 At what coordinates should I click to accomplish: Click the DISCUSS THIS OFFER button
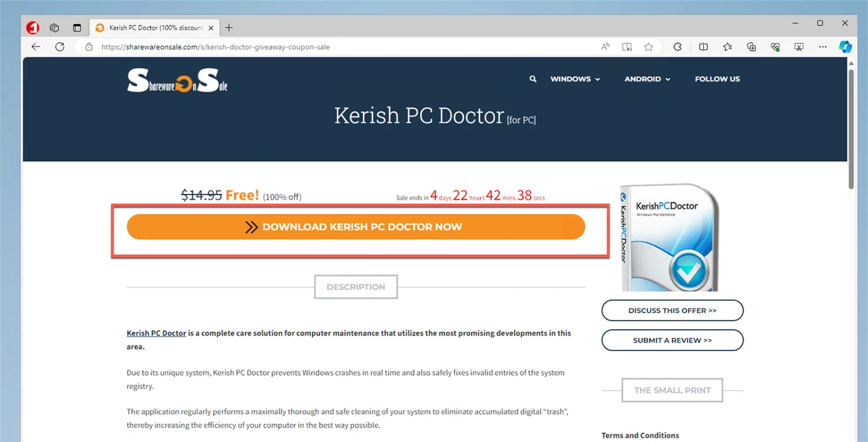672,311
